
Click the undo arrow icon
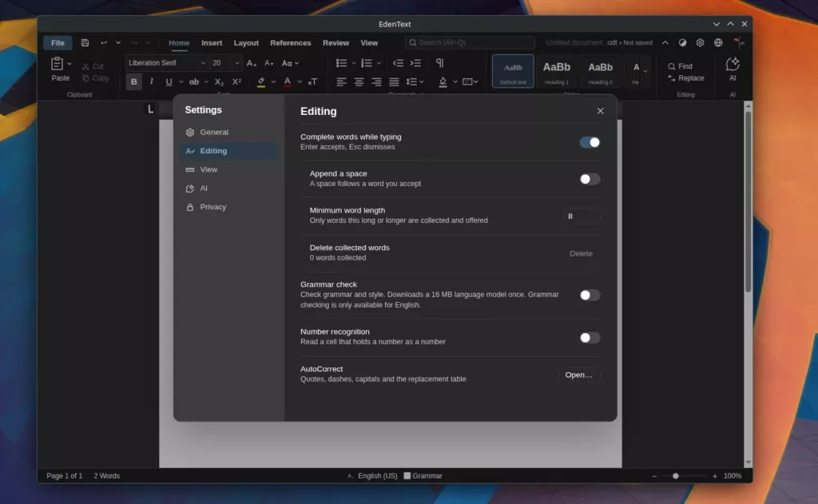(103, 43)
